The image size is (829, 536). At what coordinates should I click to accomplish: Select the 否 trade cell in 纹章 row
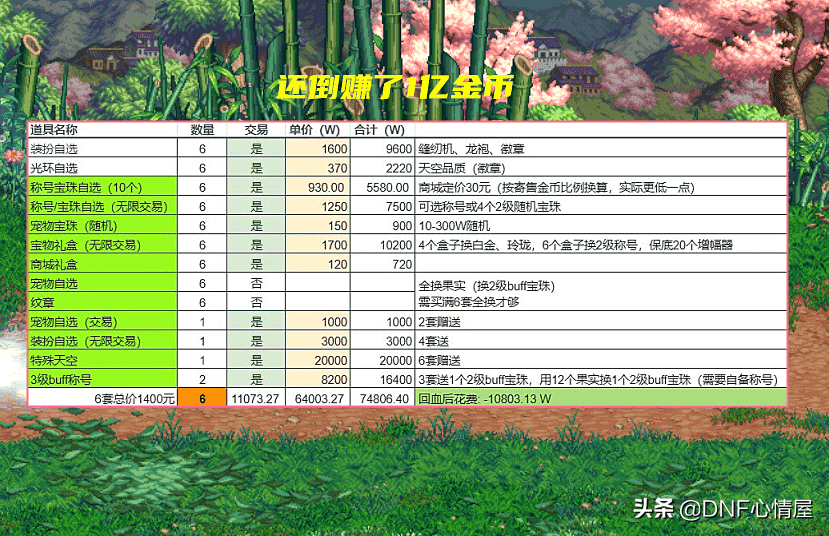[256, 302]
